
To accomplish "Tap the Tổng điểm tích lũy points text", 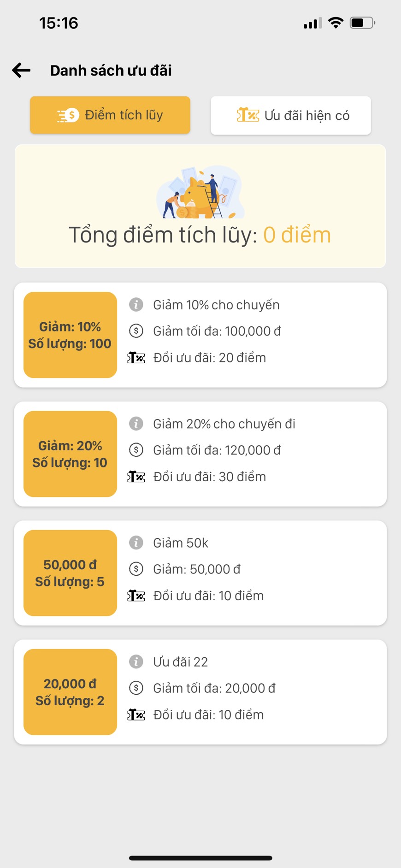I will [200, 235].
